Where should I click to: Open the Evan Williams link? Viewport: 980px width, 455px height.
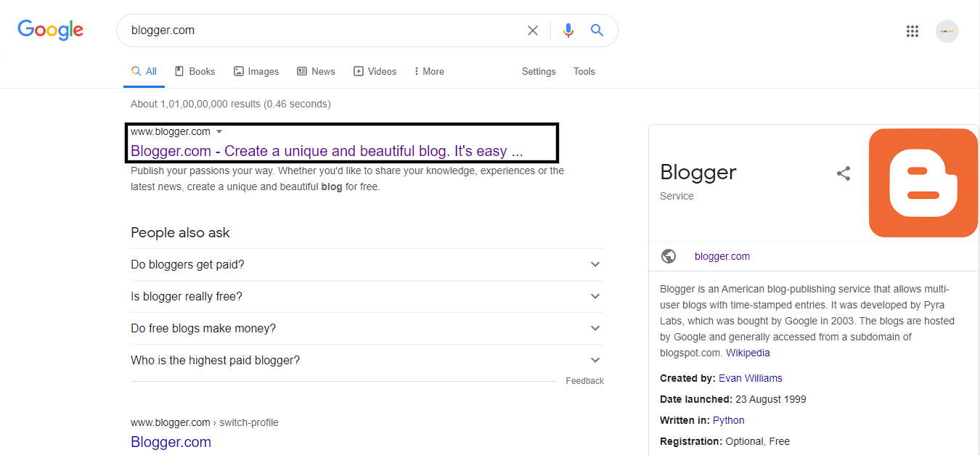[x=750, y=377]
